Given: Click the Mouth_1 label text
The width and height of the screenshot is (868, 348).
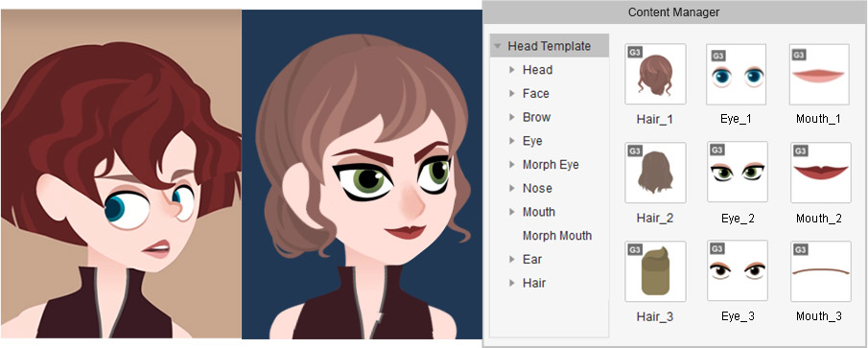Looking at the screenshot, I should click(819, 119).
